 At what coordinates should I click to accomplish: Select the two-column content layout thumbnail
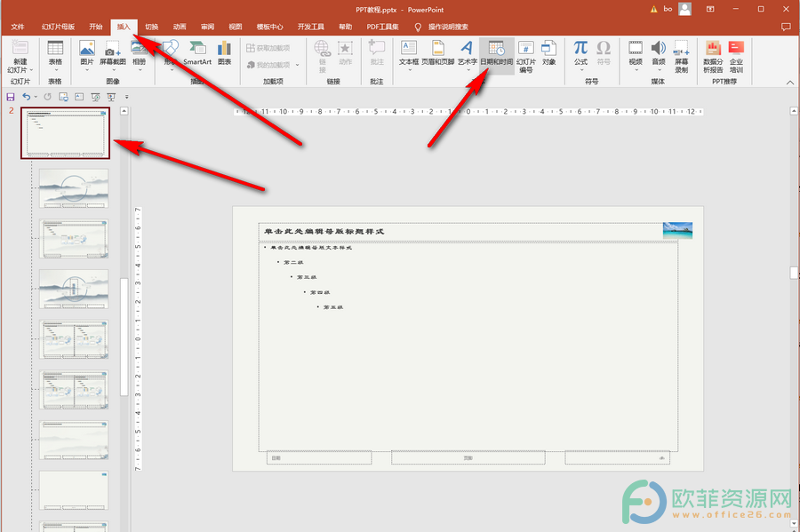[74, 339]
